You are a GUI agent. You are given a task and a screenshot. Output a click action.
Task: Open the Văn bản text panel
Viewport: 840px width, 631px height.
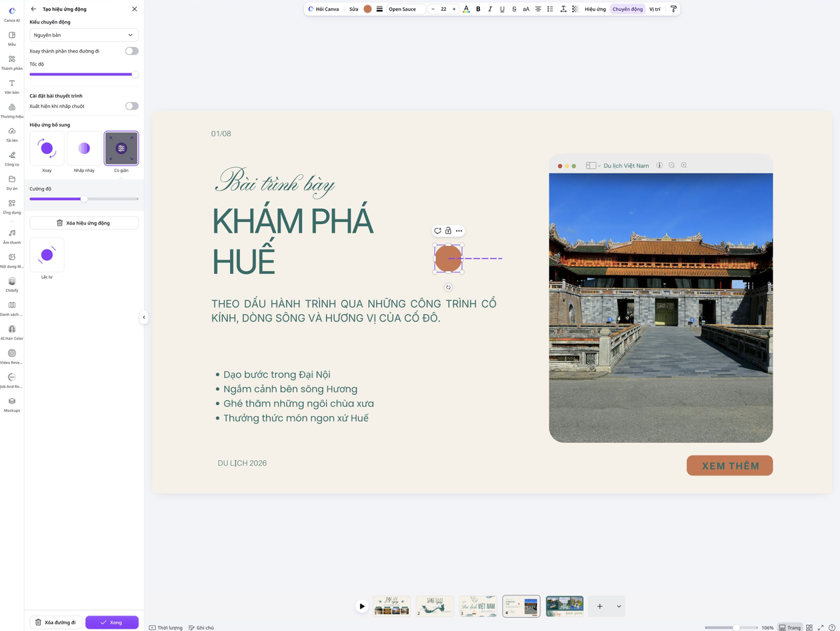(x=12, y=86)
